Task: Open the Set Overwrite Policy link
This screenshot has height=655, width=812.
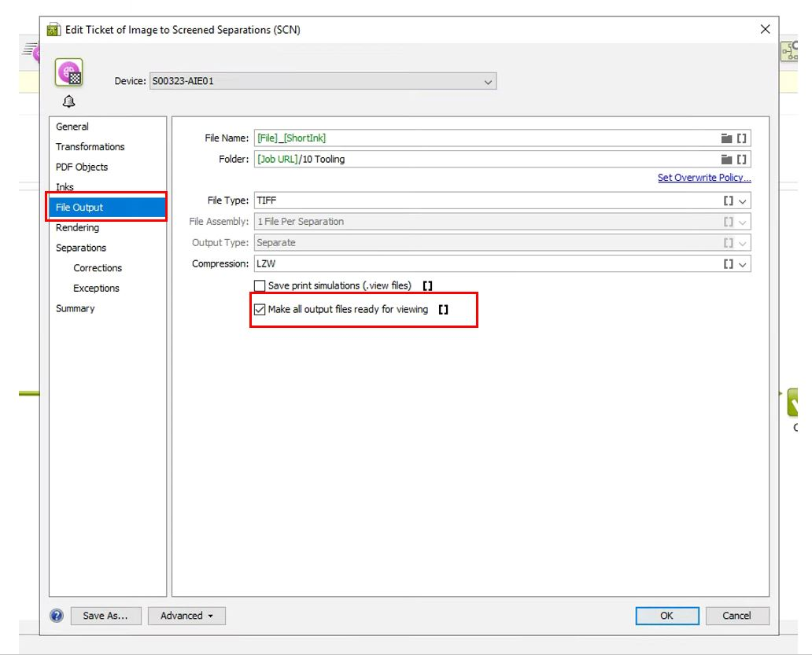Action: [x=703, y=177]
